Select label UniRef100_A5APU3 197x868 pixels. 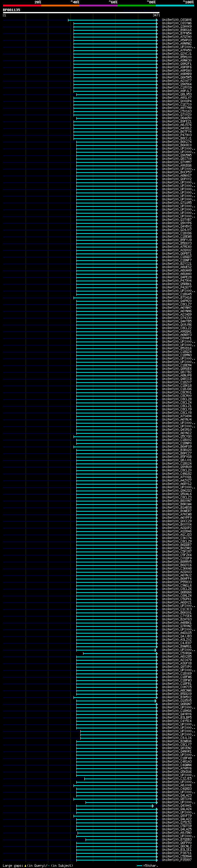coord(176,40)
